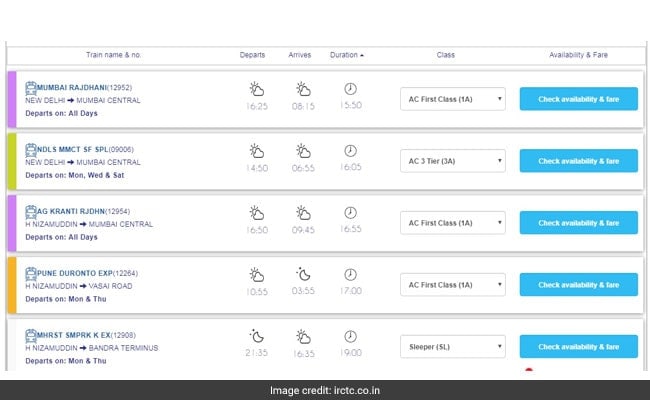Click the train icon beside Pune Duronto Exp

click(30, 272)
